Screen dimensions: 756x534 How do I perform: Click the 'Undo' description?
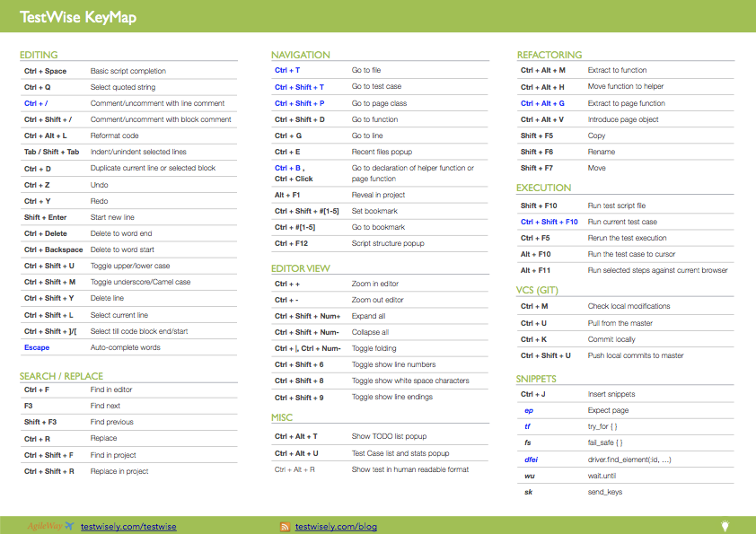(100, 185)
